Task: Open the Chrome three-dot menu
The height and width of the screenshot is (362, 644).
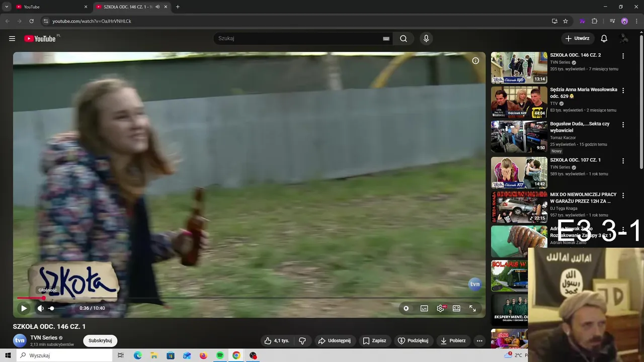Action: pos(636,21)
